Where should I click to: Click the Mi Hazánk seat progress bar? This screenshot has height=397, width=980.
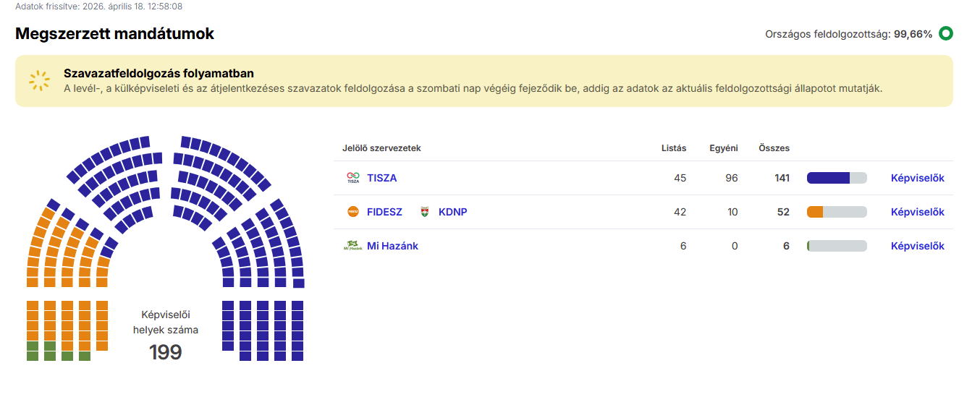tap(836, 246)
